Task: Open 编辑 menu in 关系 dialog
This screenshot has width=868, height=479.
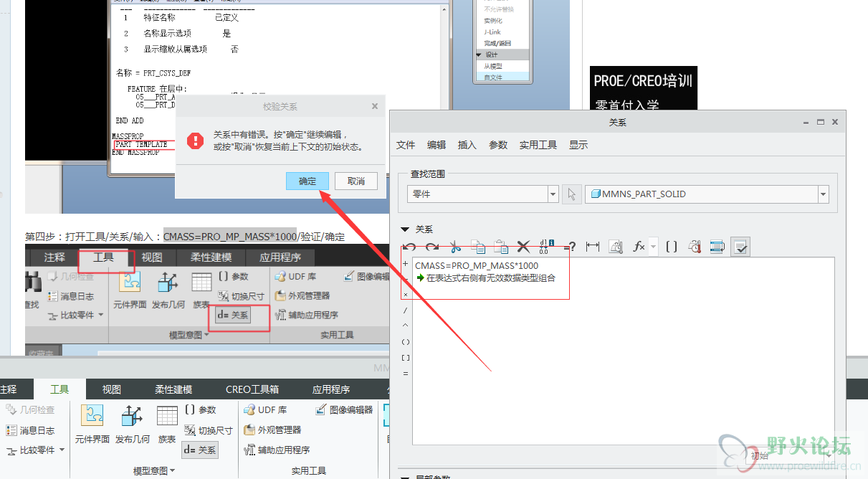Action: [x=437, y=145]
